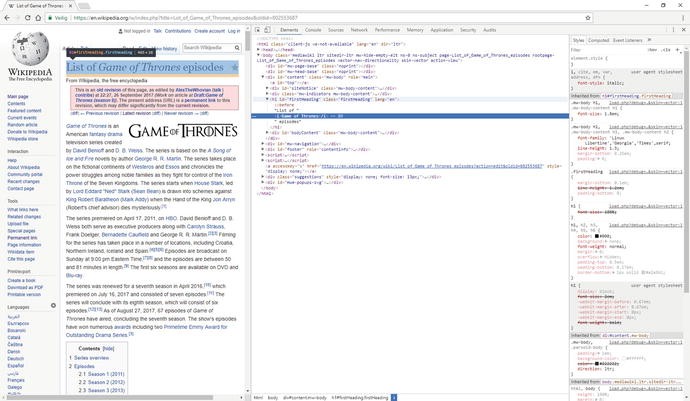Open the Sources tab
Screen dimensions: 690x401
click(x=336, y=30)
